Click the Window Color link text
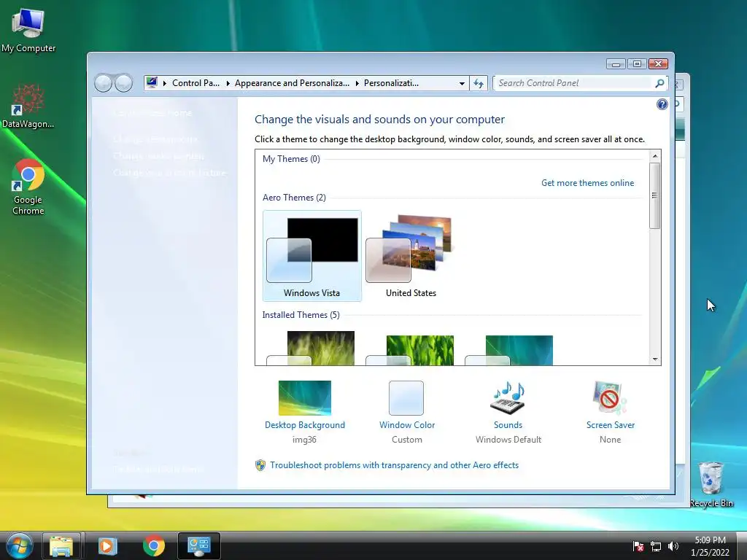Image resolution: width=747 pixels, height=560 pixels. click(x=407, y=425)
